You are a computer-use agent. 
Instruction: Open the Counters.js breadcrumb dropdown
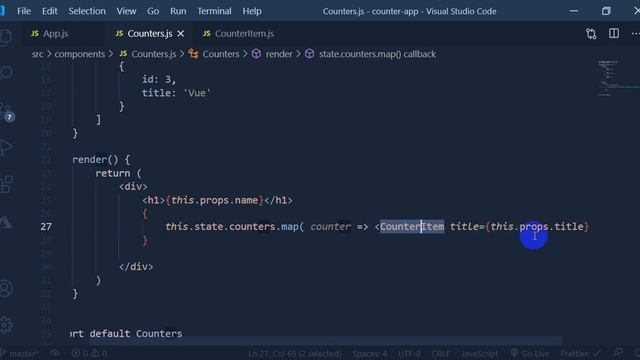(x=154, y=54)
